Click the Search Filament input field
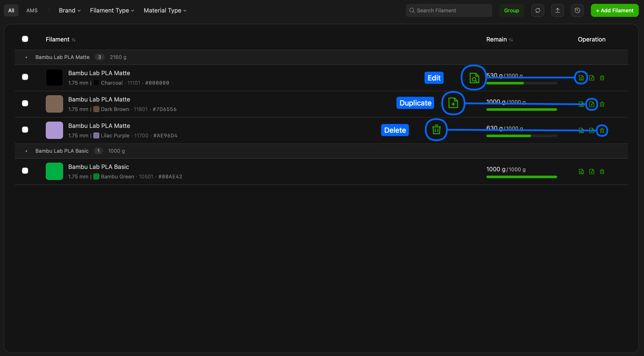Screen dimensions: 644x356 [x=449, y=10]
